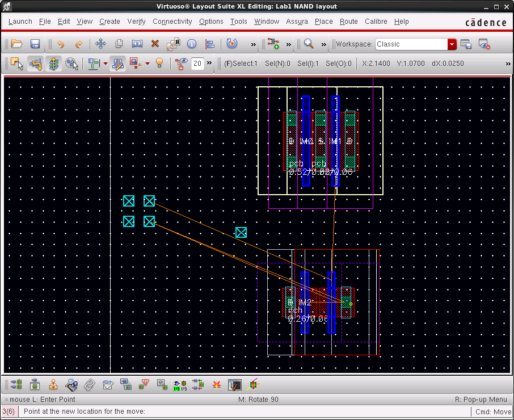Open the View menu

pos(85,22)
